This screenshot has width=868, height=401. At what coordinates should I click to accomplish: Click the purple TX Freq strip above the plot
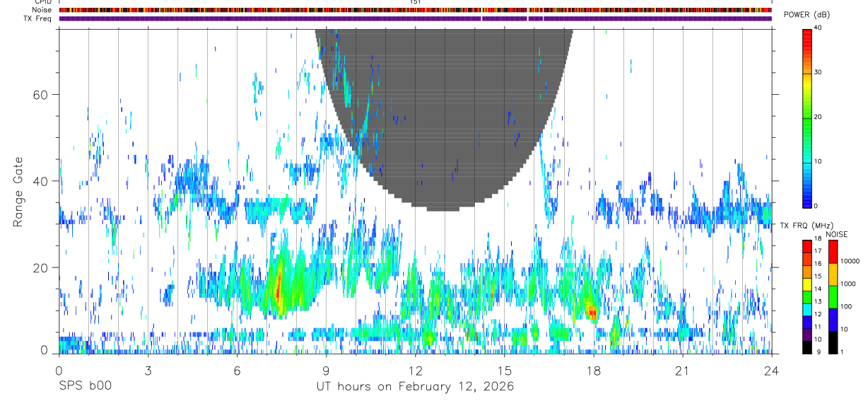415,18
